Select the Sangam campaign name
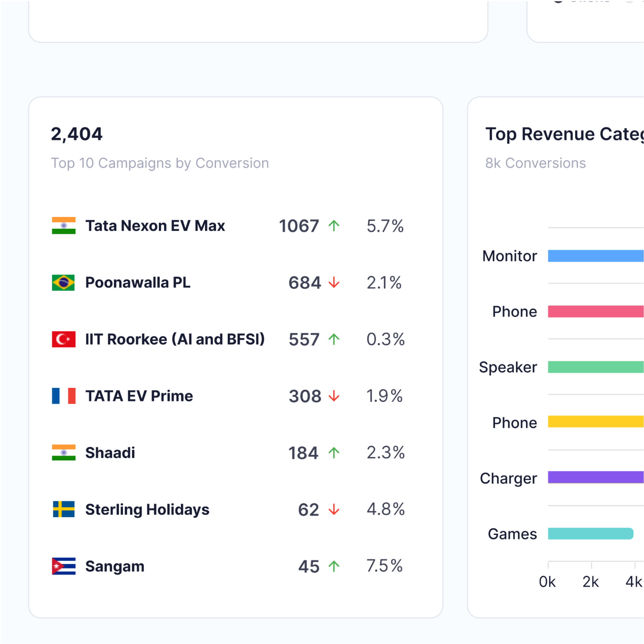 tap(115, 566)
